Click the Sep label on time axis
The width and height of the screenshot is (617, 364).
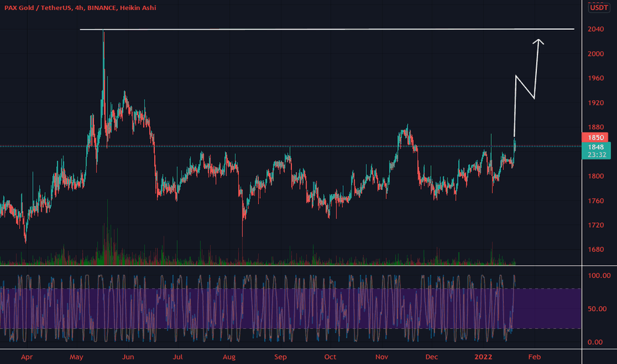[280, 357]
